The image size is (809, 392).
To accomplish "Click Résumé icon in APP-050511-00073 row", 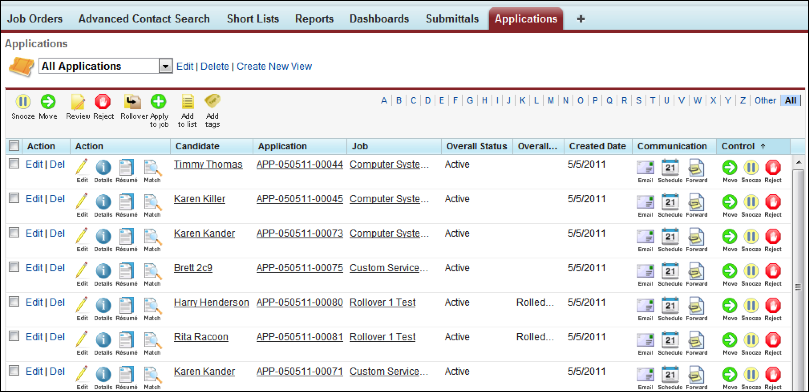I will pyautogui.click(x=126, y=236).
